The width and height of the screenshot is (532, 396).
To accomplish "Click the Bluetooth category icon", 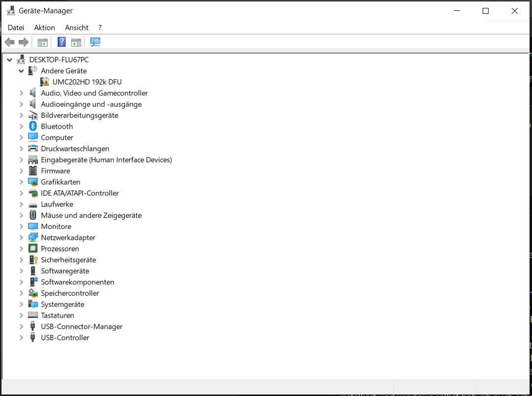I will click(33, 126).
